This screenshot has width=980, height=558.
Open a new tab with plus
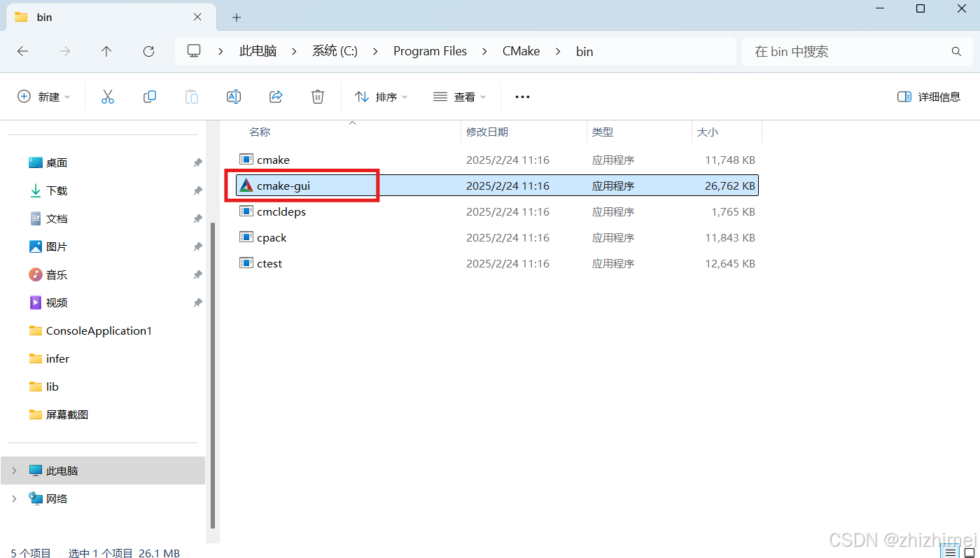click(237, 18)
